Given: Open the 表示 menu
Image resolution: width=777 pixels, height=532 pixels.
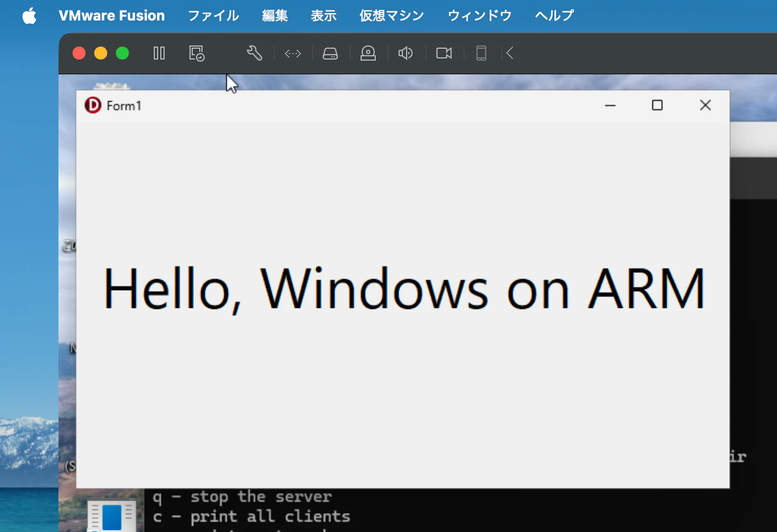Looking at the screenshot, I should [324, 16].
